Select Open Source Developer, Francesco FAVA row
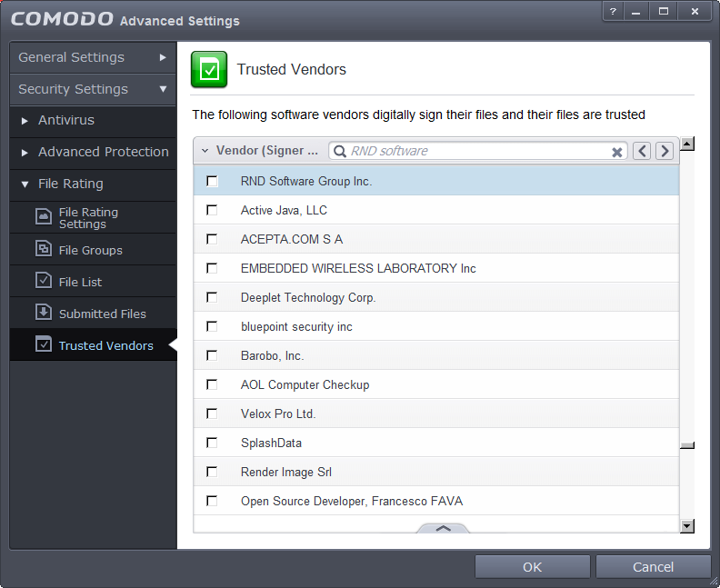 coord(436,501)
